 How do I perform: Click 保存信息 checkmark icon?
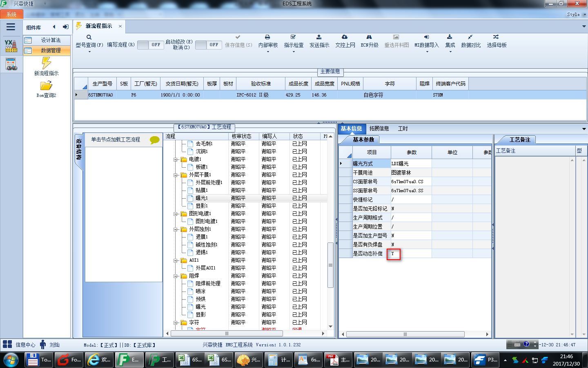(x=238, y=37)
